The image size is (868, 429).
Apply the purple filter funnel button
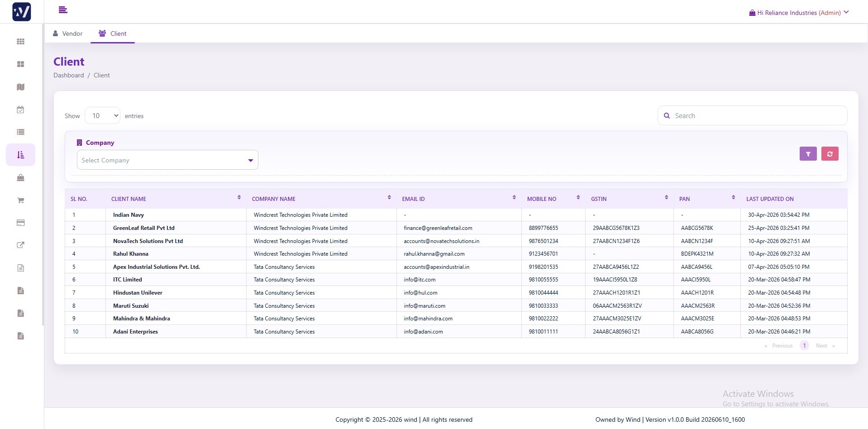pyautogui.click(x=808, y=154)
